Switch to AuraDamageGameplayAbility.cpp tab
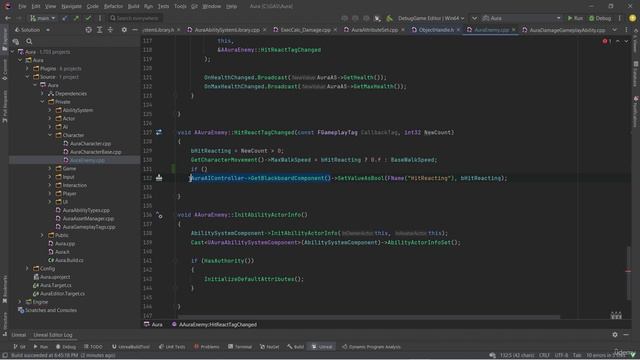This screenshot has height=360, width=640. click(x=564, y=30)
